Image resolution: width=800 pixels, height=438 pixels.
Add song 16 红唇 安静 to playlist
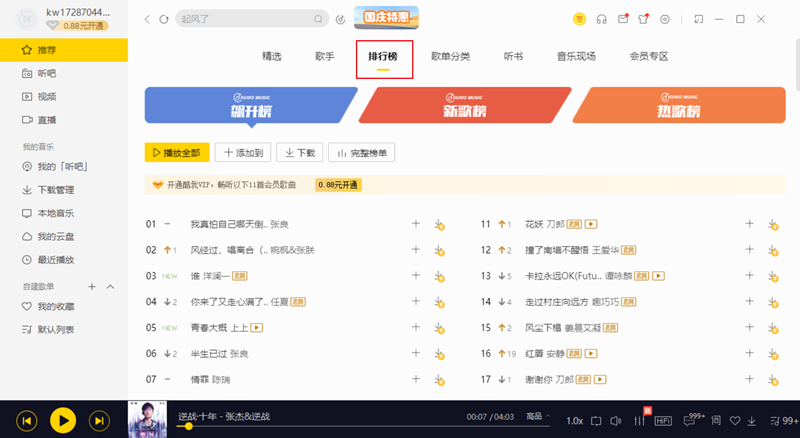pos(749,353)
